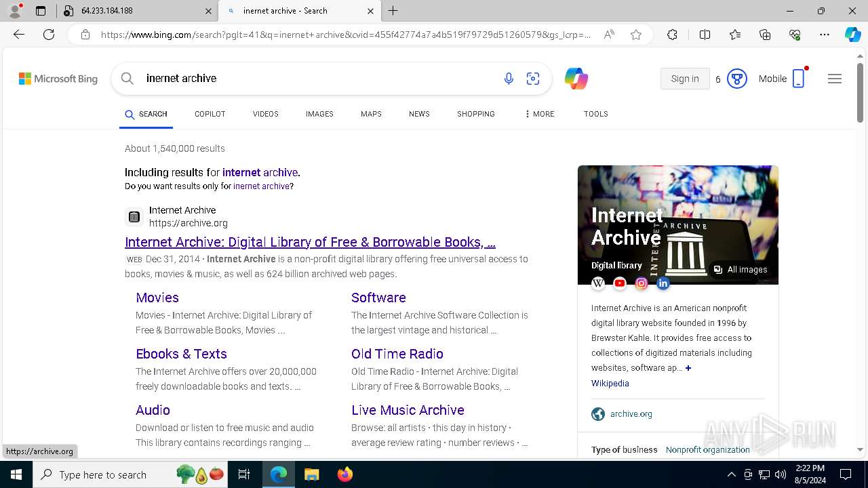Open Browser essentials heart icon

coord(795,35)
